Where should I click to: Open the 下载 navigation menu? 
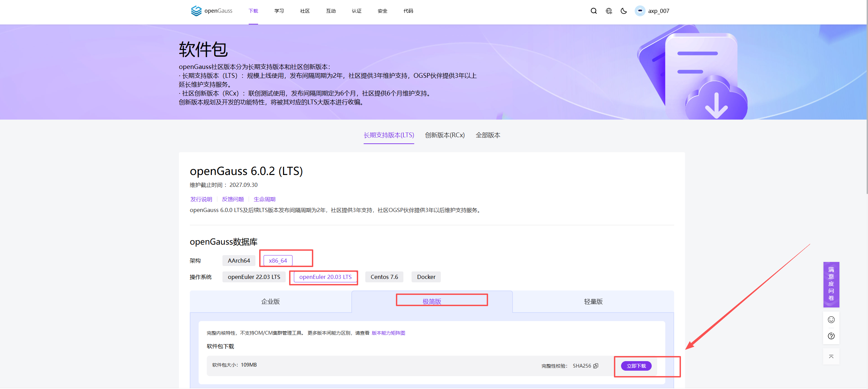pos(253,11)
